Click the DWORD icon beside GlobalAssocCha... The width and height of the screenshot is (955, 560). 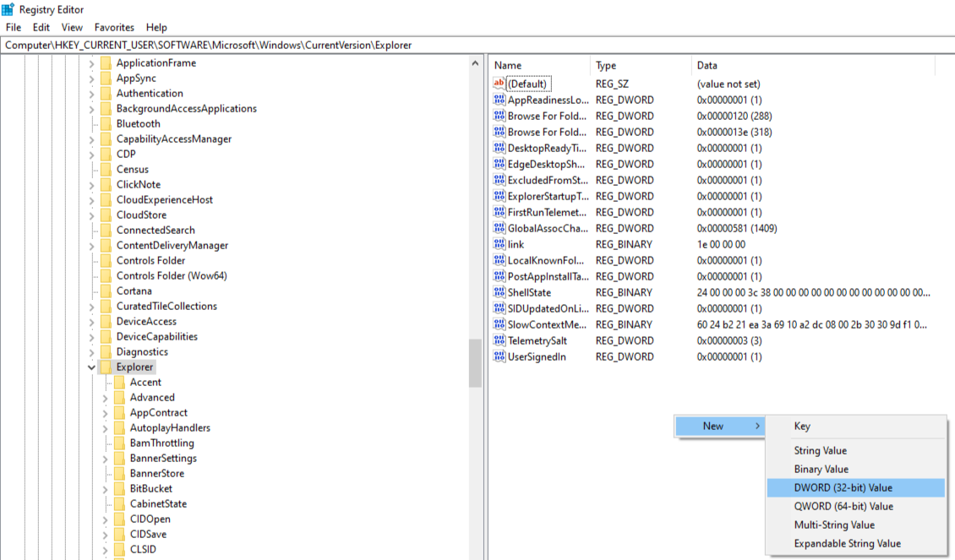[x=499, y=228]
